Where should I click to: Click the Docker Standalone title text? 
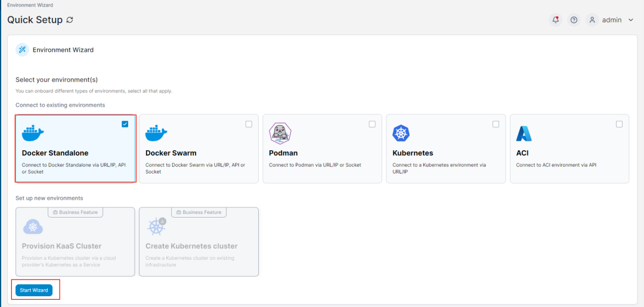coord(55,153)
